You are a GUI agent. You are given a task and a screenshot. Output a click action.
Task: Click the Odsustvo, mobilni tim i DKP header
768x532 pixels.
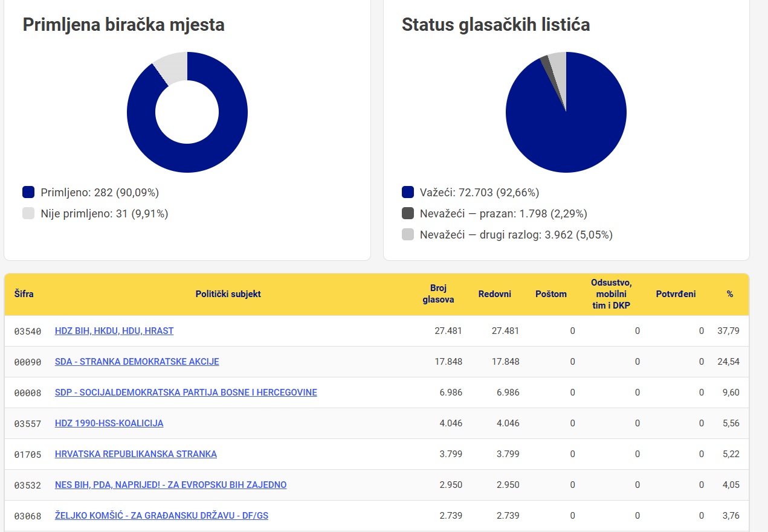coord(611,294)
